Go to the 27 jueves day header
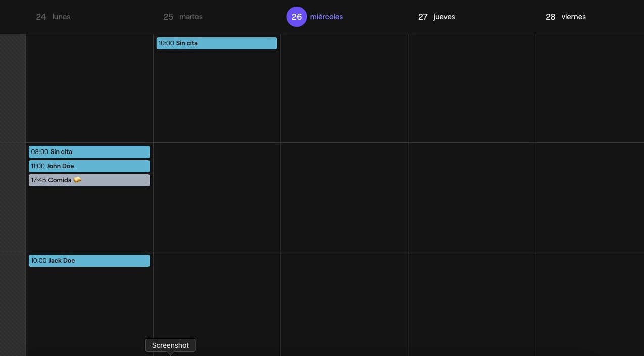 436,17
